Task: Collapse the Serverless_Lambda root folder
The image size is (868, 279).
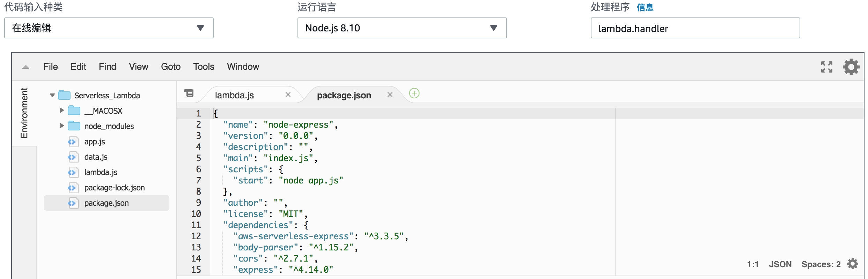Action: coord(52,95)
